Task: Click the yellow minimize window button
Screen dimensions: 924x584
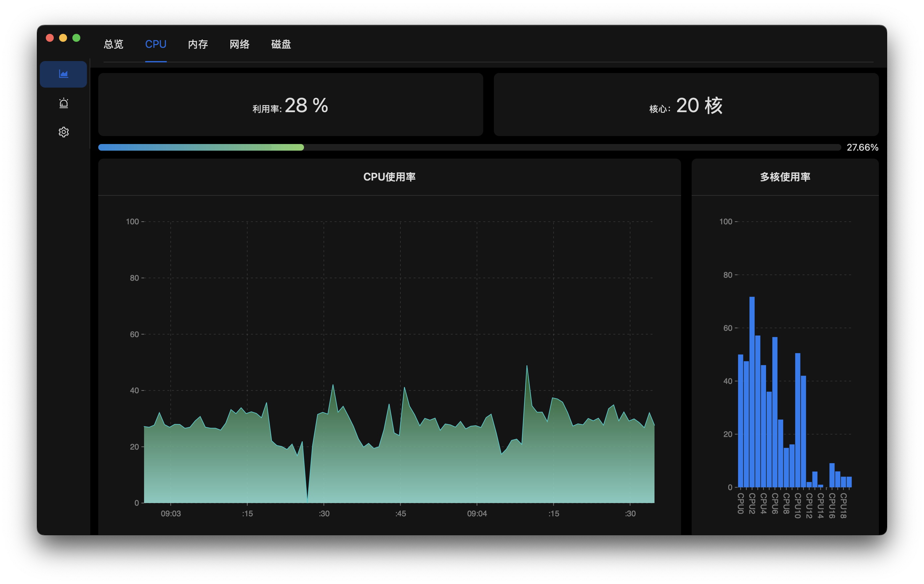Action: pyautogui.click(x=63, y=38)
